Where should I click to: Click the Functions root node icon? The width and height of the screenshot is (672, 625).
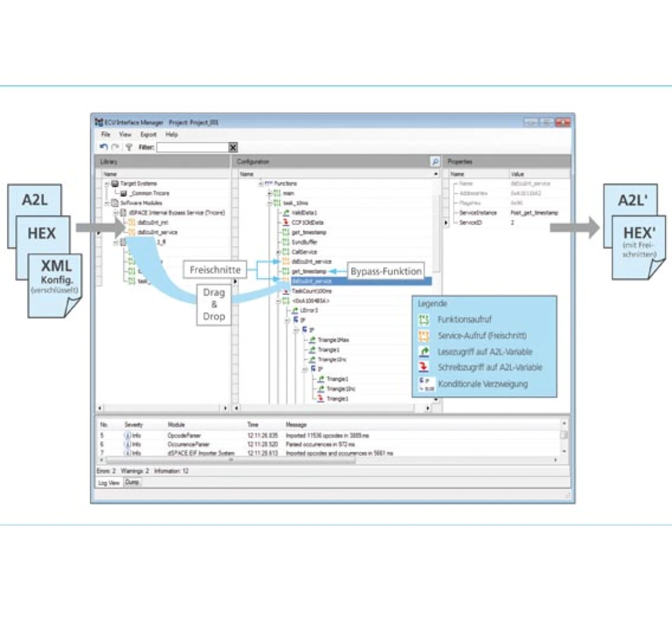[269, 184]
